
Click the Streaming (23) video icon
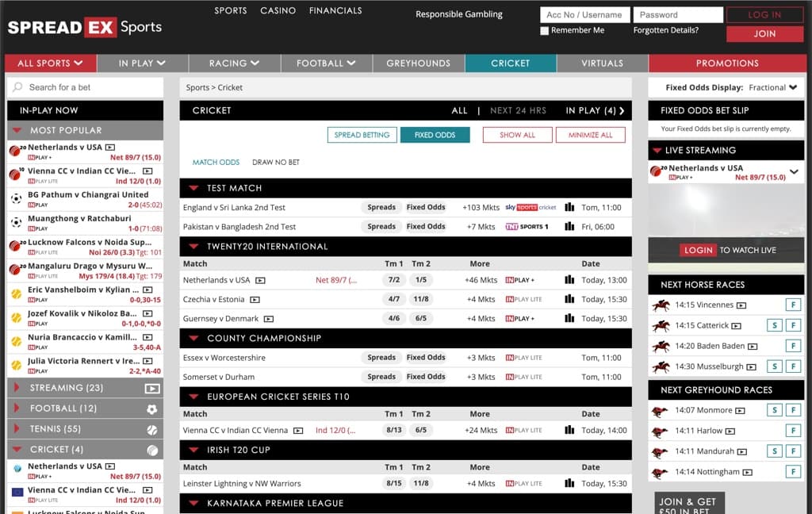151,388
